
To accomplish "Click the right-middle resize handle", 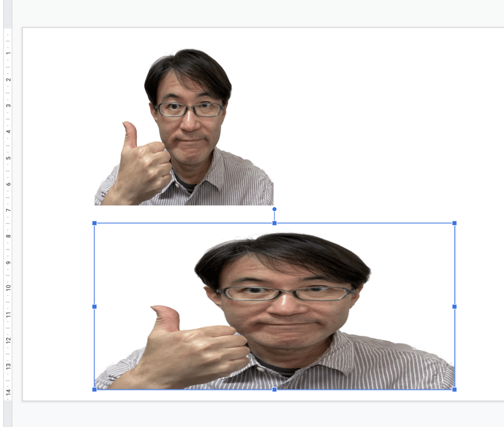I will tap(454, 306).
